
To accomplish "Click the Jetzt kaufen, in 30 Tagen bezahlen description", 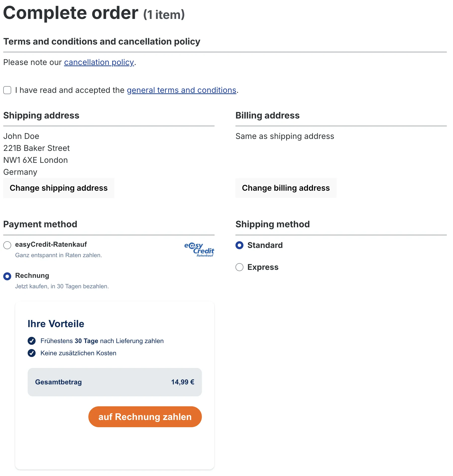I will (62, 286).
